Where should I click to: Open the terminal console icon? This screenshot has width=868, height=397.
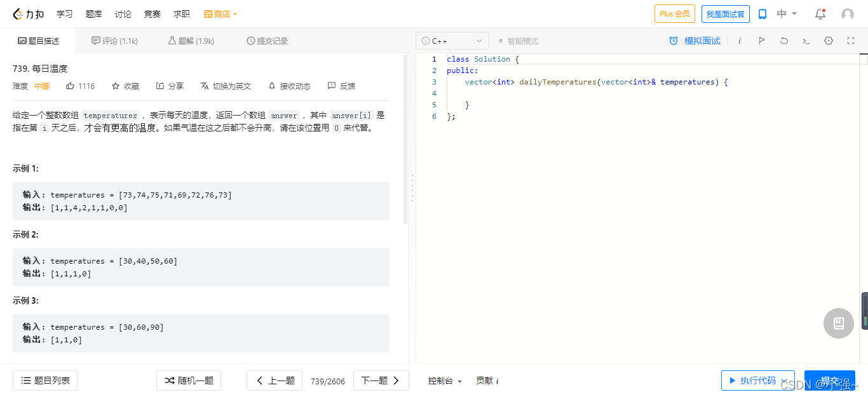point(806,41)
